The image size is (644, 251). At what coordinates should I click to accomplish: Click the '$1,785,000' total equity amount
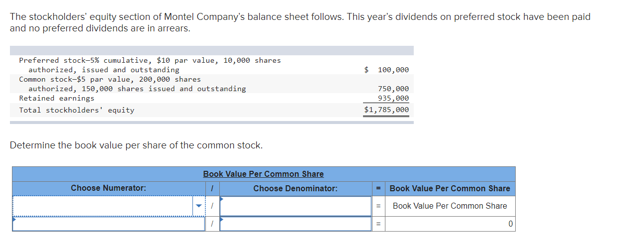point(387,110)
